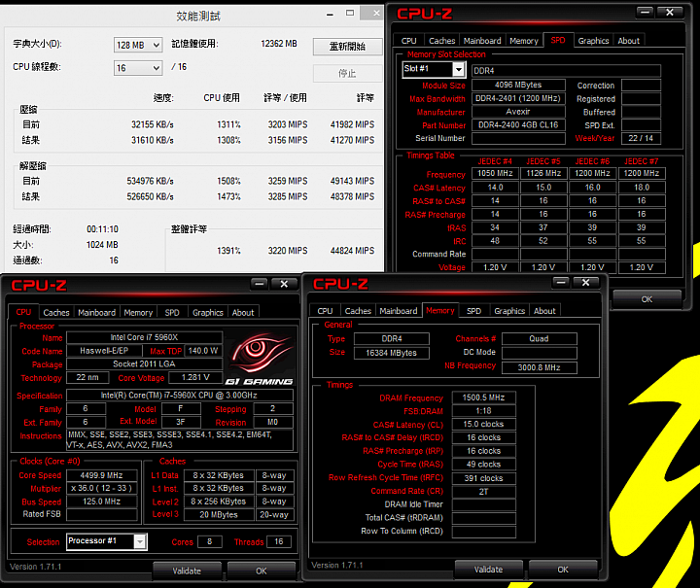Click the Part Number DDR4-2400 4GB CL16 field

[x=518, y=125]
